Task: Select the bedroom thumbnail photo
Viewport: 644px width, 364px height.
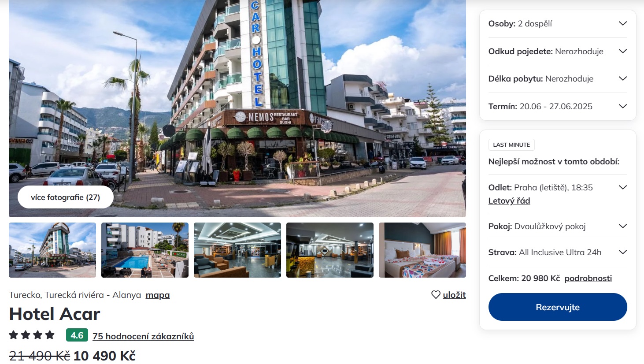Action: click(422, 250)
